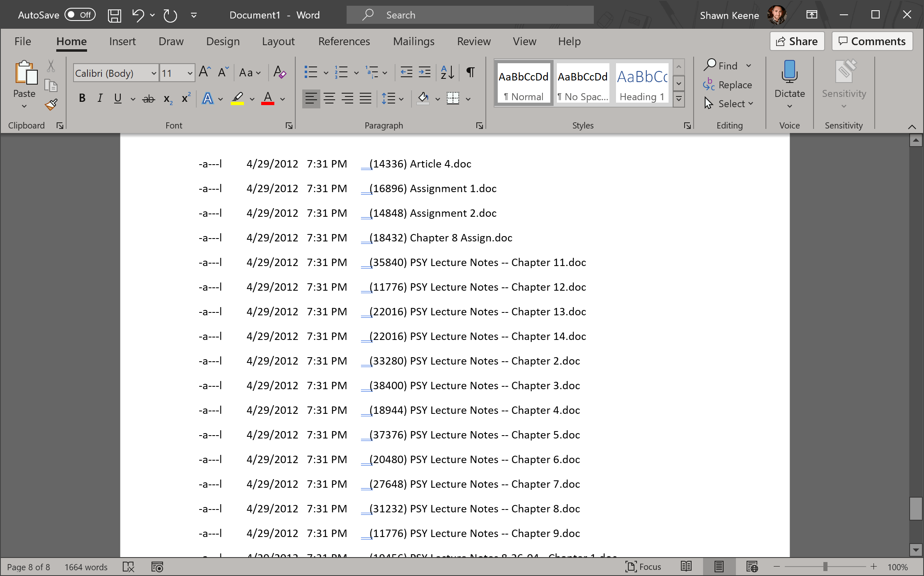Open Customize Quick Access Toolbar dropdown
Screen dimensions: 924x576
tap(194, 16)
